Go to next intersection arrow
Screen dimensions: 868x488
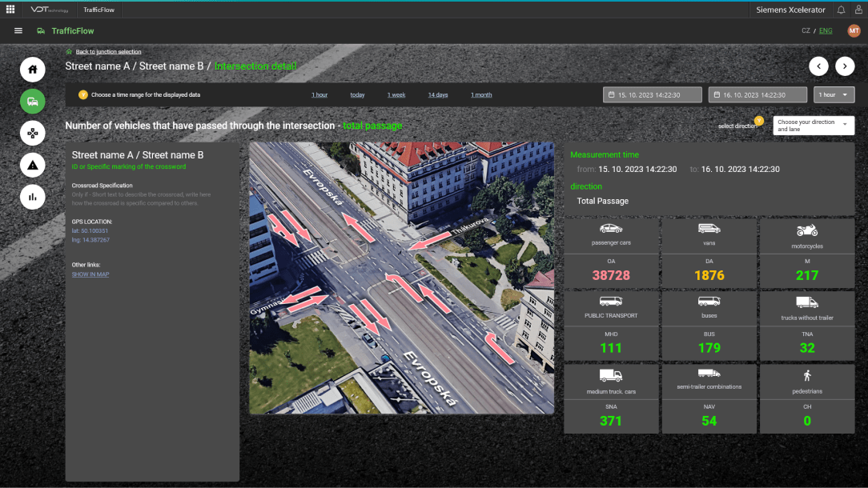click(x=845, y=66)
